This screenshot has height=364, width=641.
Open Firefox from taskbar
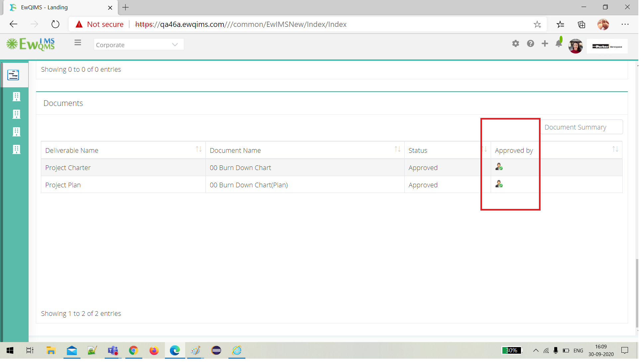[154, 350]
